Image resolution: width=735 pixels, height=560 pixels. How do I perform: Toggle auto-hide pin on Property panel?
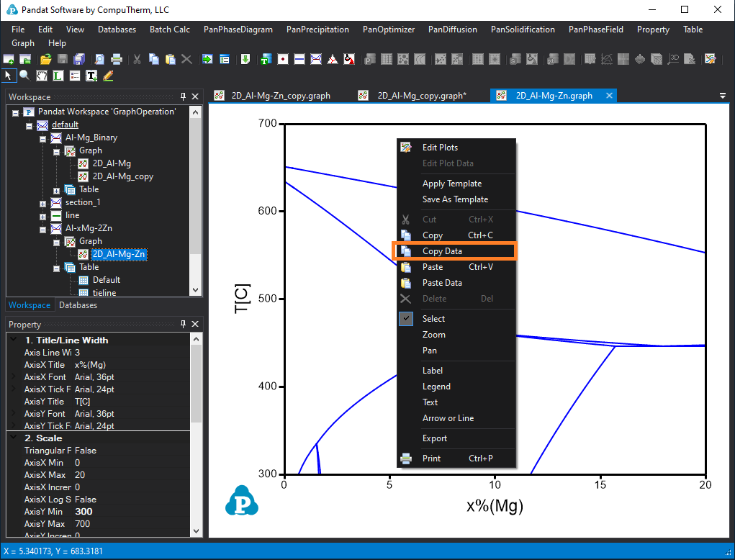click(183, 325)
